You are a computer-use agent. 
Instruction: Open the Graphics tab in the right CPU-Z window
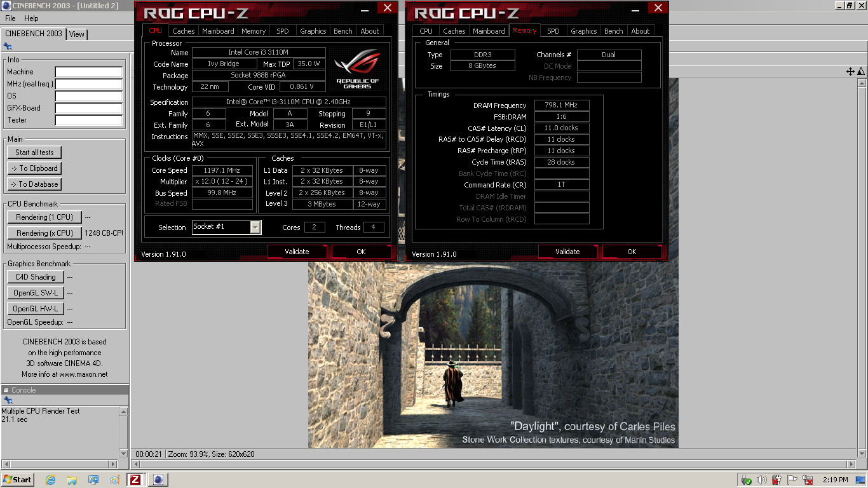click(584, 30)
